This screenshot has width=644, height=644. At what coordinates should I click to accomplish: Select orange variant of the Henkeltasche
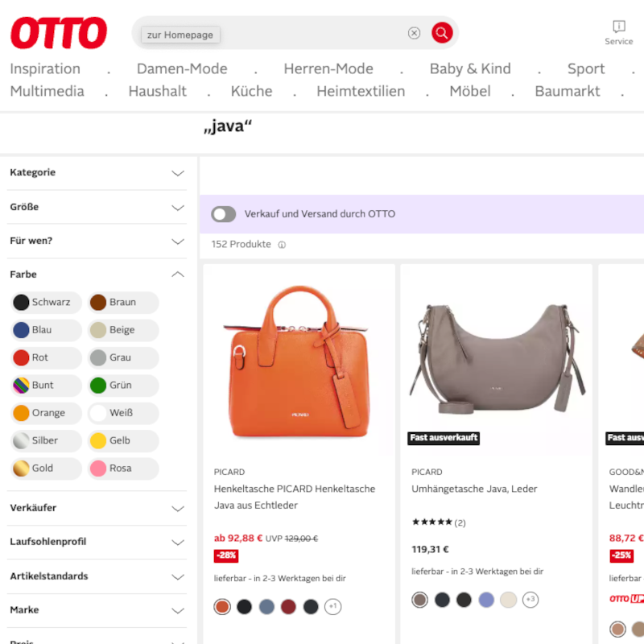[222, 607]
